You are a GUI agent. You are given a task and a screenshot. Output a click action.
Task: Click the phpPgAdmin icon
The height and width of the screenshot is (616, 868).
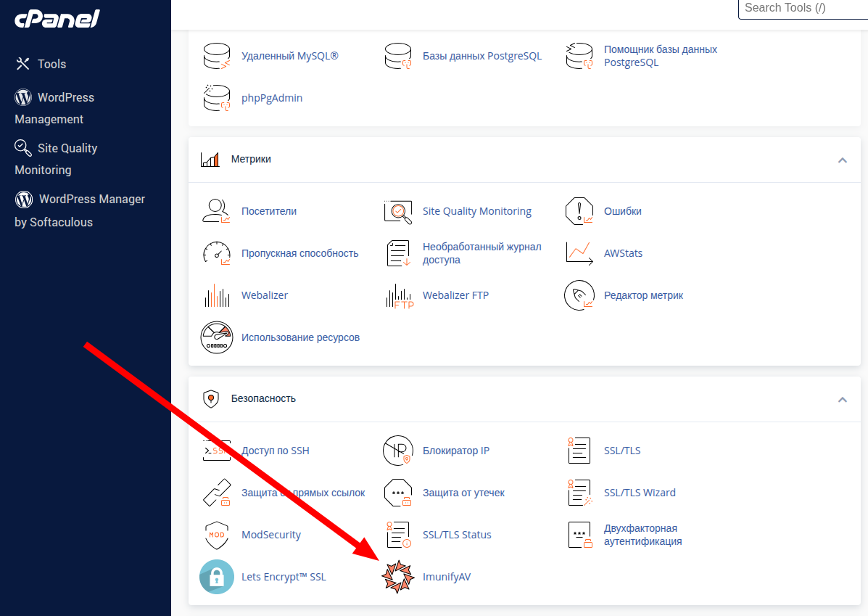pyautogui.click(x=216, y=98)
